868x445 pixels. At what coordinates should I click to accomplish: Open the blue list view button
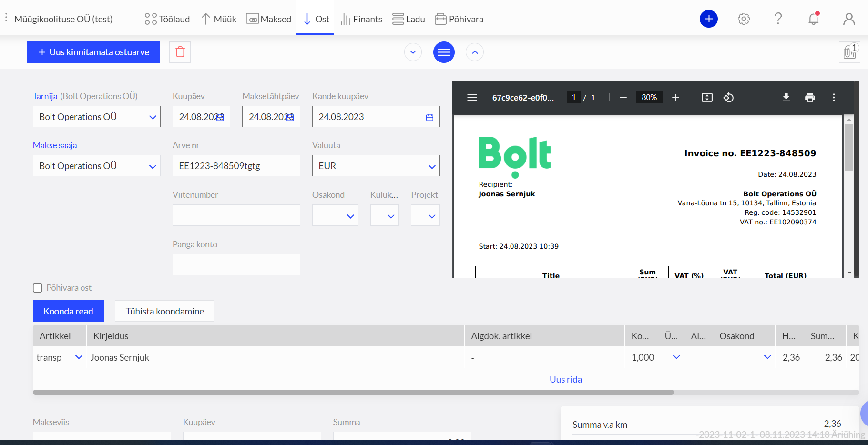point(444,52)
